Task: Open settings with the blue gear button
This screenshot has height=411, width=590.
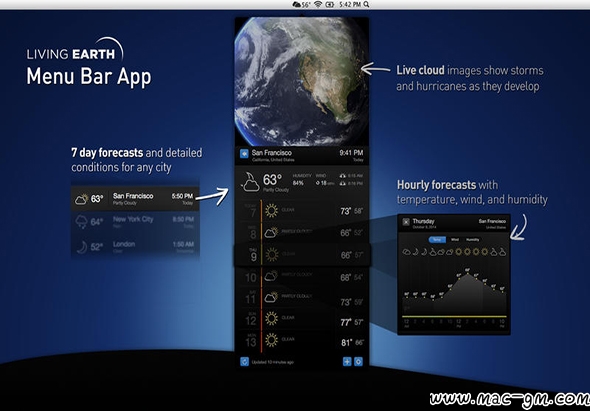Action: coord(358,362)
